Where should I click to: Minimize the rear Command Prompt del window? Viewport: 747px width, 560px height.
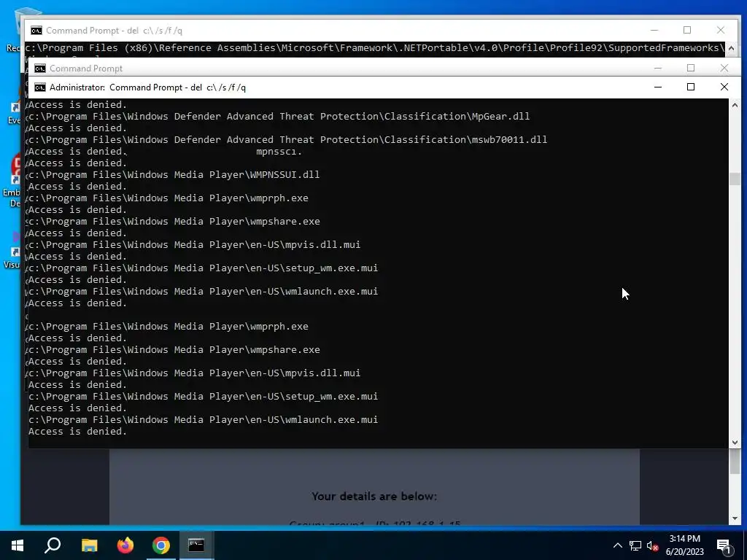click(654, 30)
